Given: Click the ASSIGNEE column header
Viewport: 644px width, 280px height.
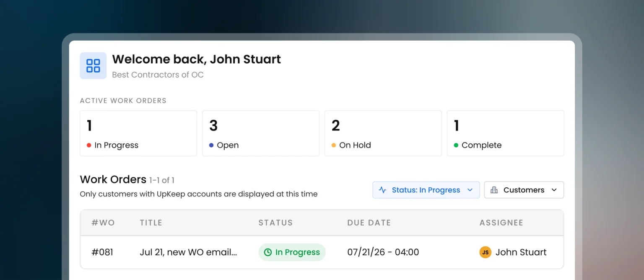Looking at the screenshot, I should pos(501,223).
